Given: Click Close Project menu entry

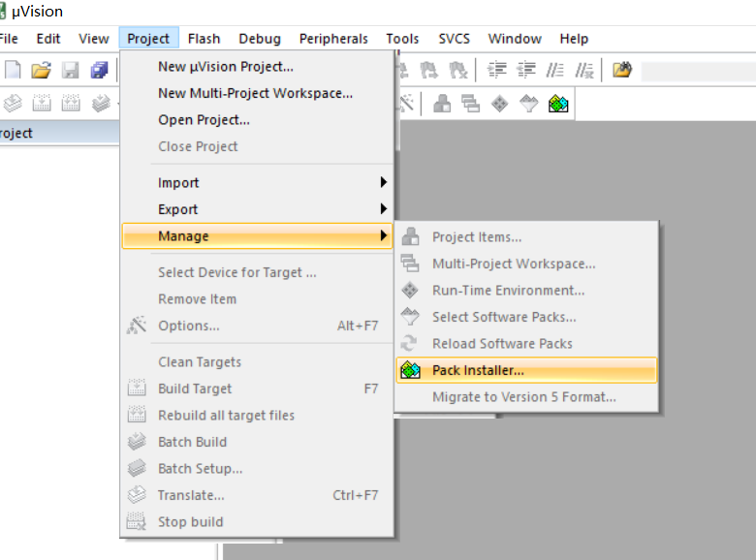Looking at the screenshot, I should coord(257,146).
